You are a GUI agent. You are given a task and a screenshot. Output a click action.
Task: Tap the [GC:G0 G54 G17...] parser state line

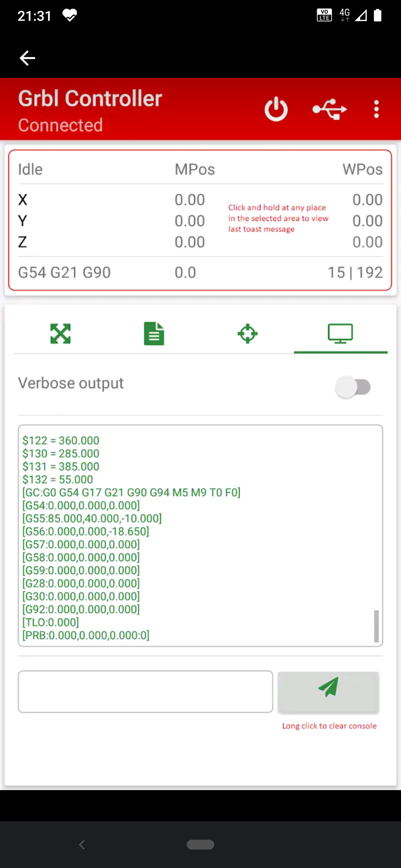coord(131,492)
